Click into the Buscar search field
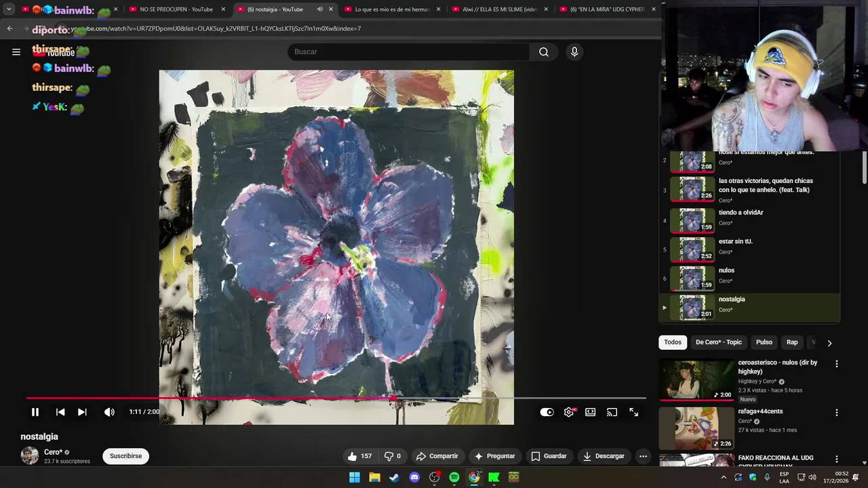 pyautogui.click(x=409, y=52)
